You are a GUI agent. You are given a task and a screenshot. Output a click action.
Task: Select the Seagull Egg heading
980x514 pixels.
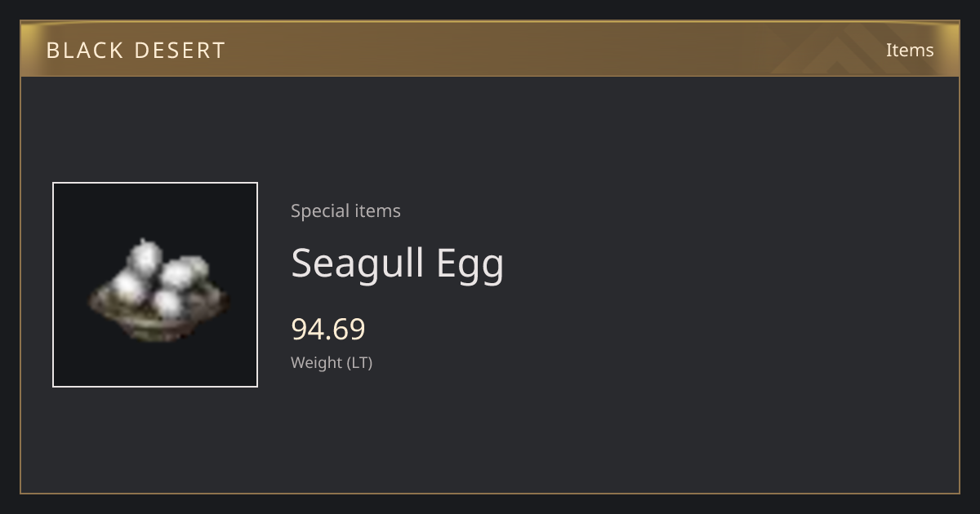tap(398, 264)
